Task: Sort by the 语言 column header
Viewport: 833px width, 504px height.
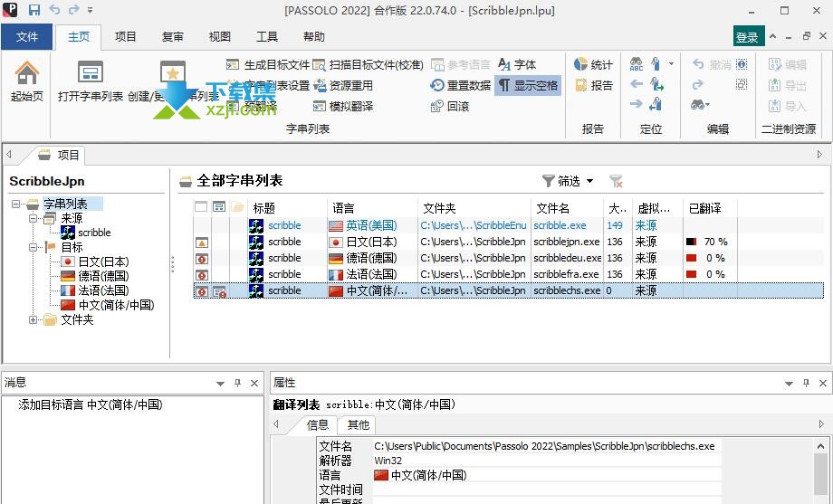Action: tap(372, 208)
